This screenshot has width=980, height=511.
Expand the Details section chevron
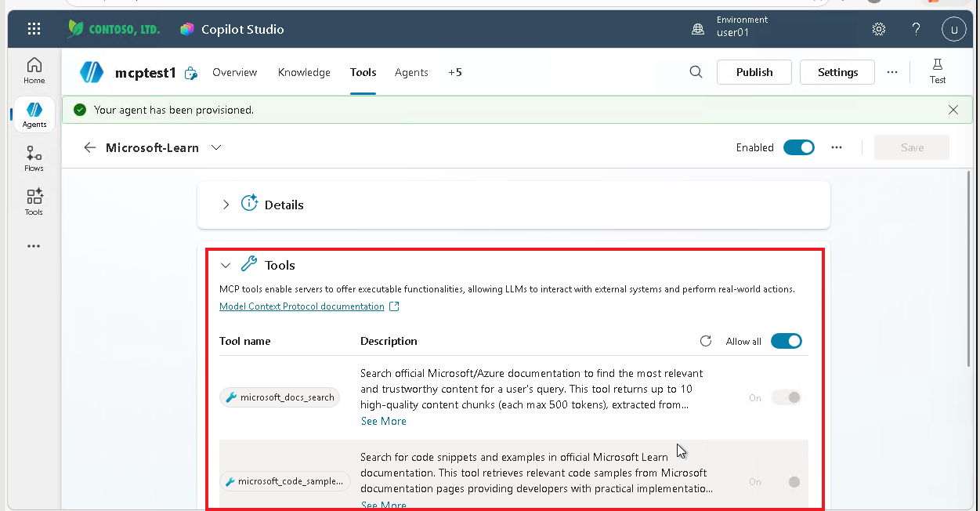point(226,205)
